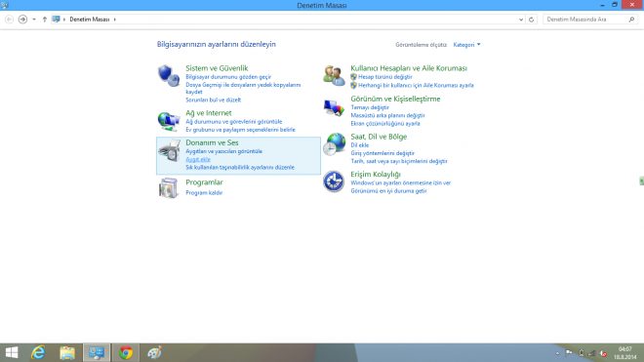Click Windows'un ayarları önermesine izin ver
This screenshot has height=362, width=644.
tap(400, 182)
